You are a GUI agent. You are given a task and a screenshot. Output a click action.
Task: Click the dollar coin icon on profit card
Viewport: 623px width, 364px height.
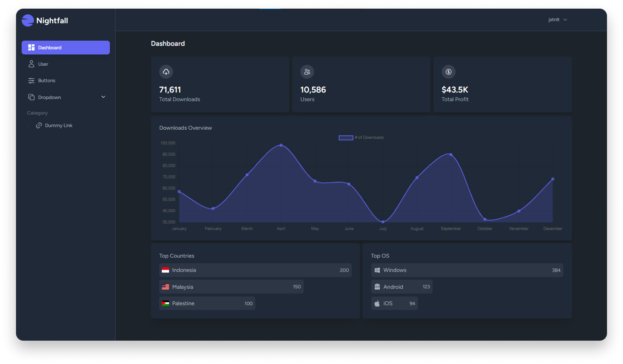[449, 72]
